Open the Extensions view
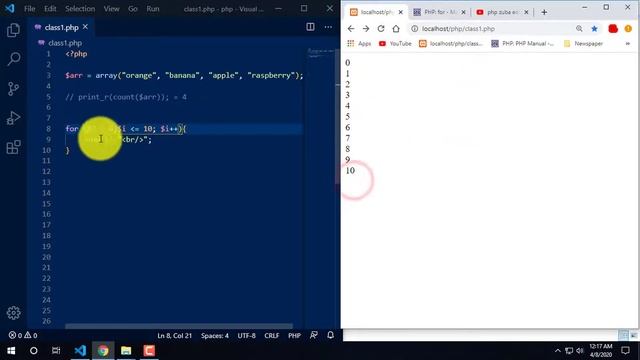The image size is (640, 360). (x=13, y=147)
